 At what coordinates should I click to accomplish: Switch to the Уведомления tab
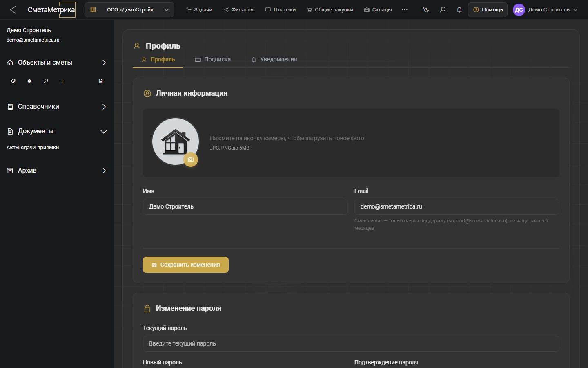(274, 60)
